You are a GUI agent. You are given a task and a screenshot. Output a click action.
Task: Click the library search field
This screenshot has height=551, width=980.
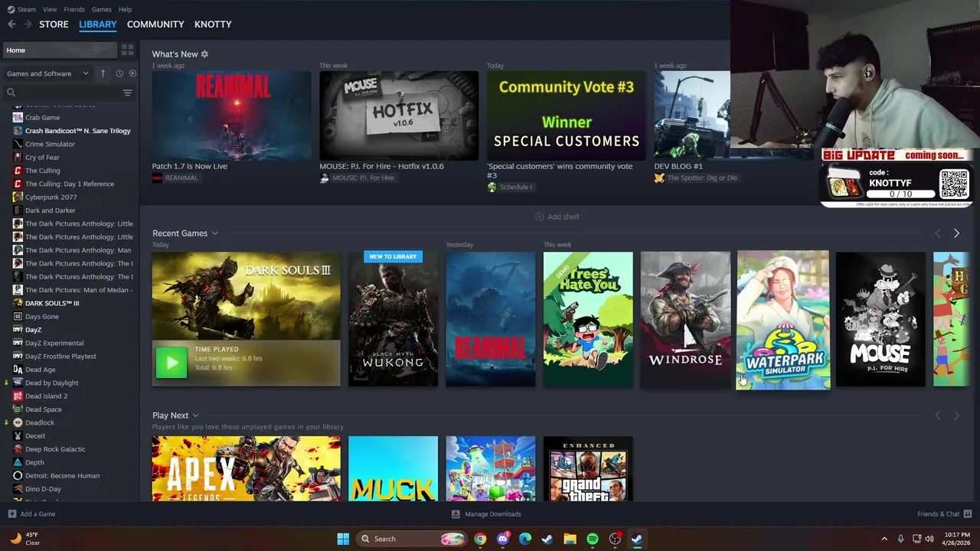click(x=63, y=93)
